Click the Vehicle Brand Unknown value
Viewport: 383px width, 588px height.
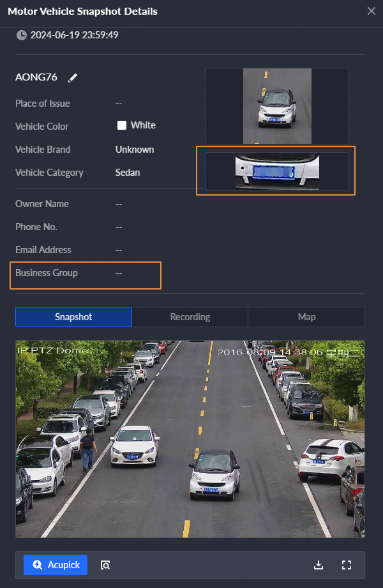tap(135, 150)
